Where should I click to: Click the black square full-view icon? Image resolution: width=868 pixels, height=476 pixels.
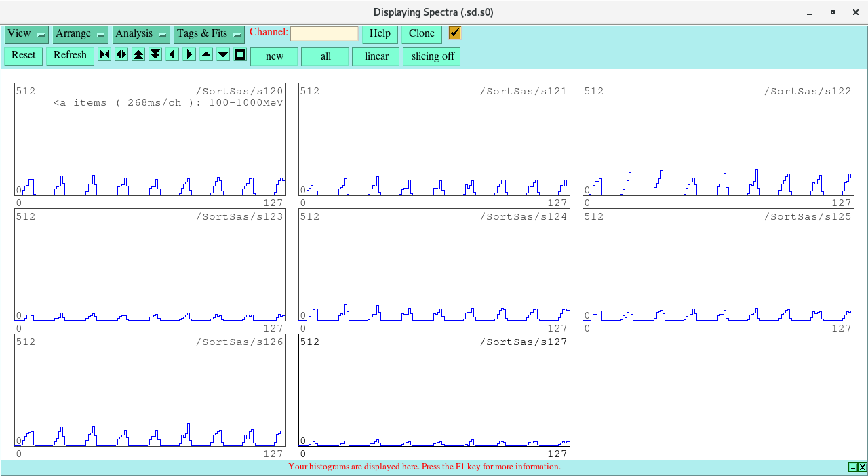pyautogui.click(x=240, y=55)
